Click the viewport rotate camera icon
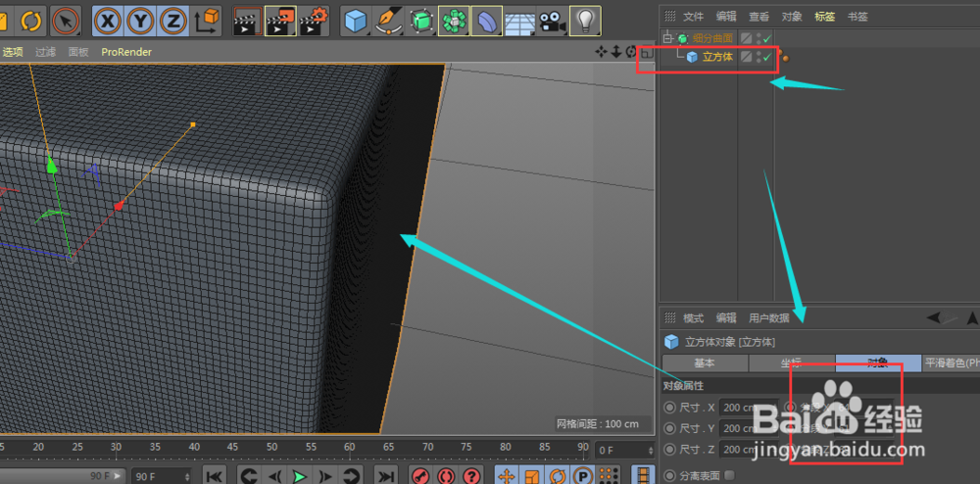980x484 pixels. (x=630, y=52)
